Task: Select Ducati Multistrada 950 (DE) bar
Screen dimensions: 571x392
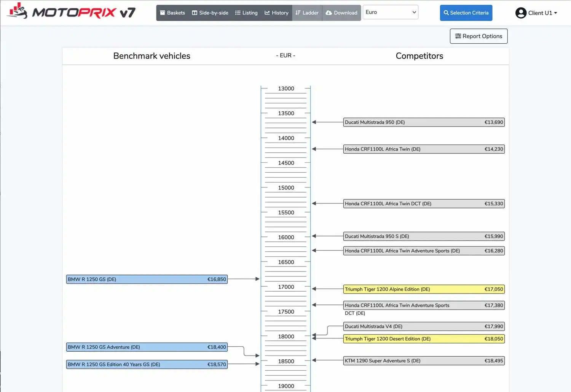Action: (424, 122)
